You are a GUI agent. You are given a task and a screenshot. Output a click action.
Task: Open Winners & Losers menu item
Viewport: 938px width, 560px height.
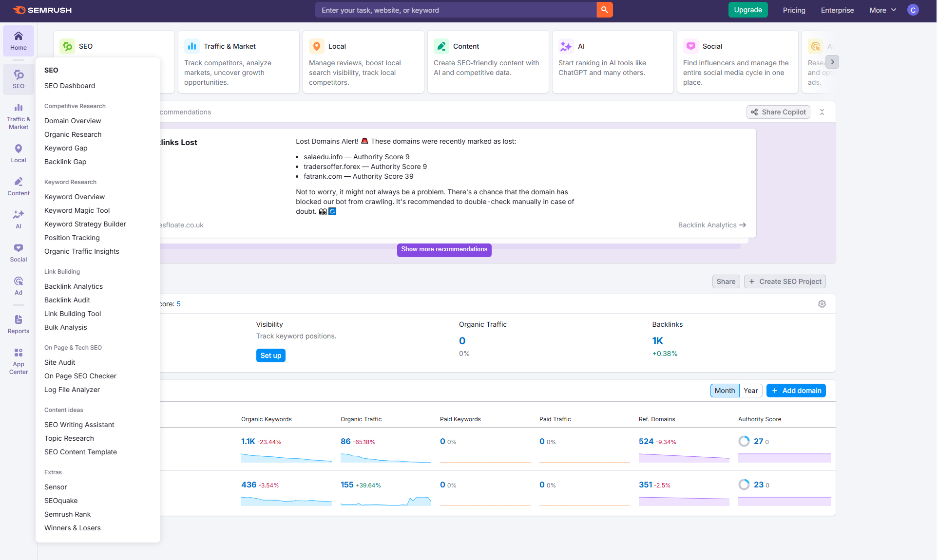coord(73,528)
